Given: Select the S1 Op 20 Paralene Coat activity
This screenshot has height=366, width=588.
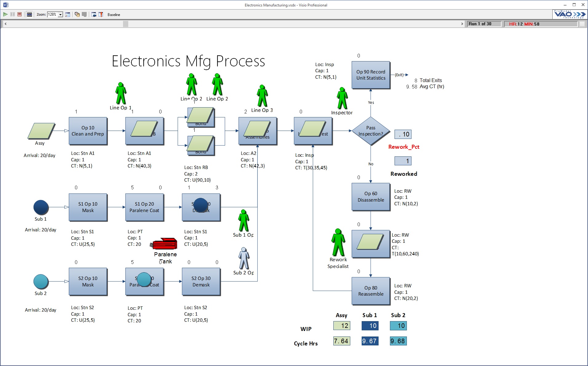Looking at the screenshot, I should [x=145, y=207].
